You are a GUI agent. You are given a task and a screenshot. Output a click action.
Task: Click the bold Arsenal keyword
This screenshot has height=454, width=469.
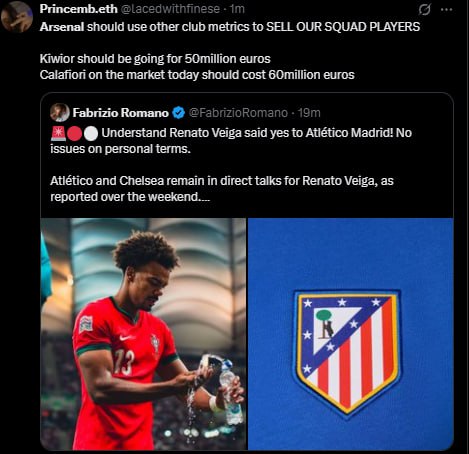[x=62, y=27]
